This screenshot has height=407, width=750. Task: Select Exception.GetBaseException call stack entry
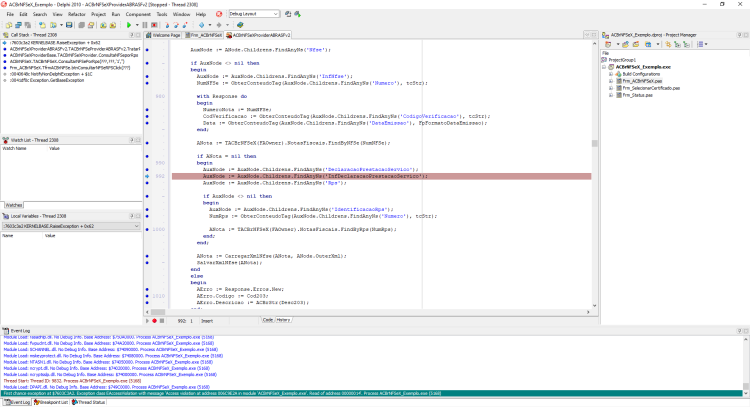coord(46,80)
